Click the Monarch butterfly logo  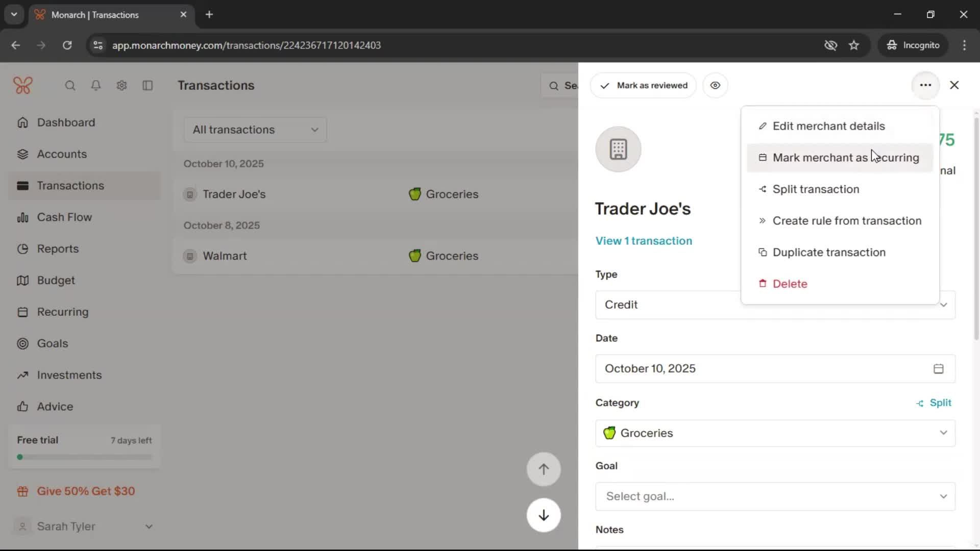pyautogui.click(x=23, y=85)
